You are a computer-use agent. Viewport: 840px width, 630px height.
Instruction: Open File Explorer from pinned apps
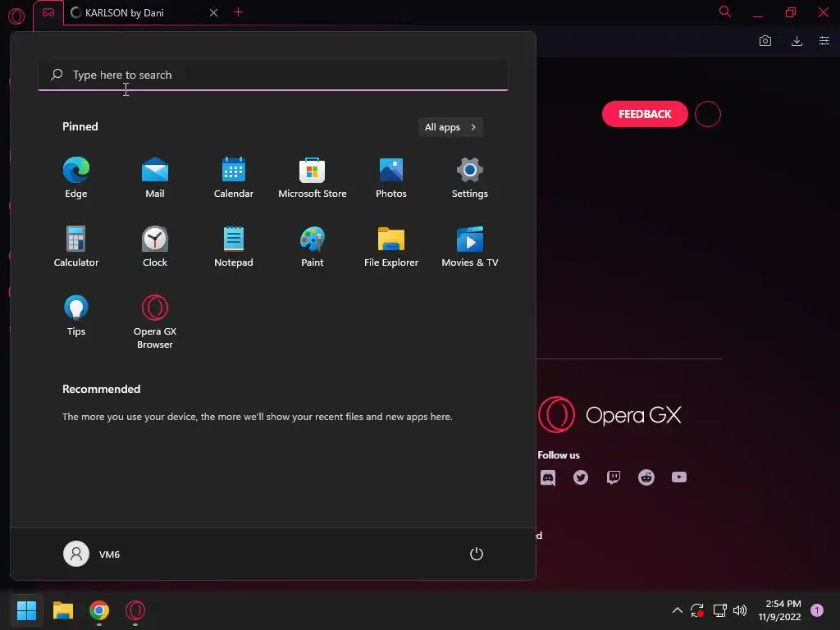tap(391, 246)
